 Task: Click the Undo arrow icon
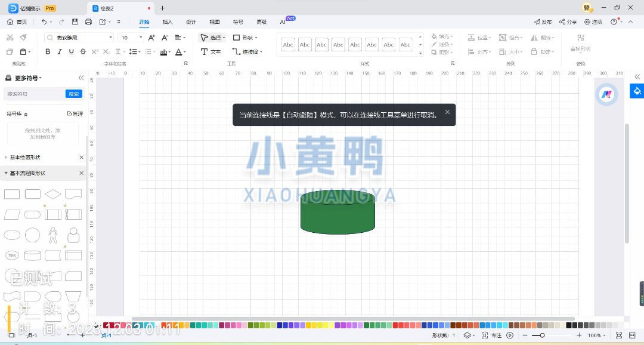click(x=45, y=22)
